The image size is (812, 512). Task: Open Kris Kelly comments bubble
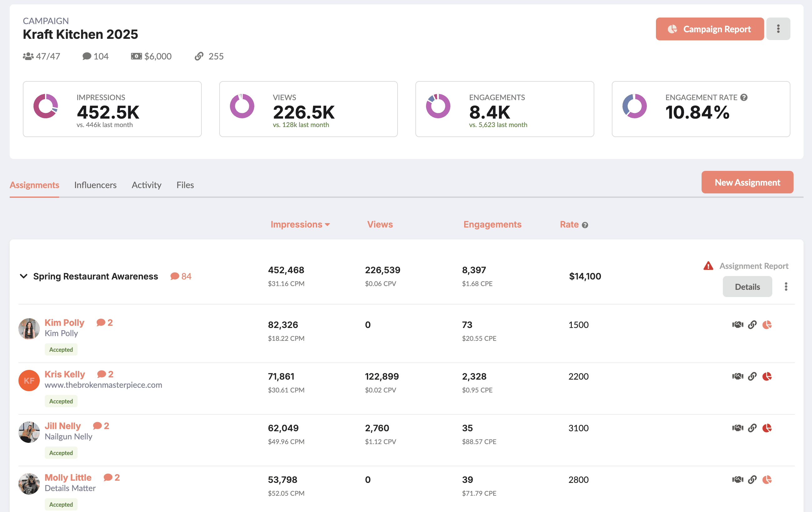pos(105,374)
